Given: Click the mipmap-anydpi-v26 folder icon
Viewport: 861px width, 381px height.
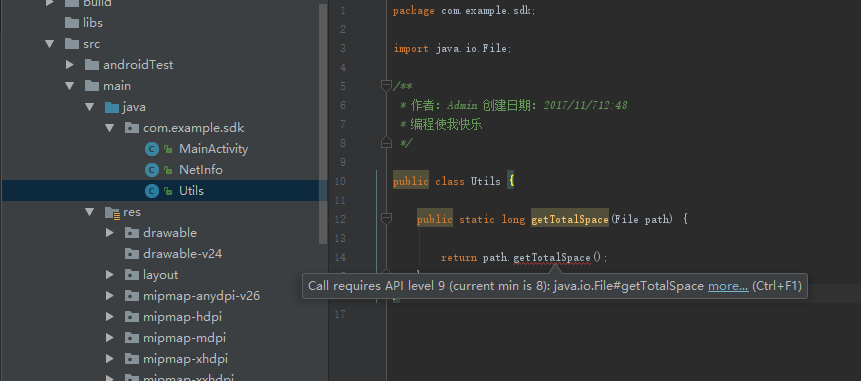Looking at the screenshot, I should [132, 296].
